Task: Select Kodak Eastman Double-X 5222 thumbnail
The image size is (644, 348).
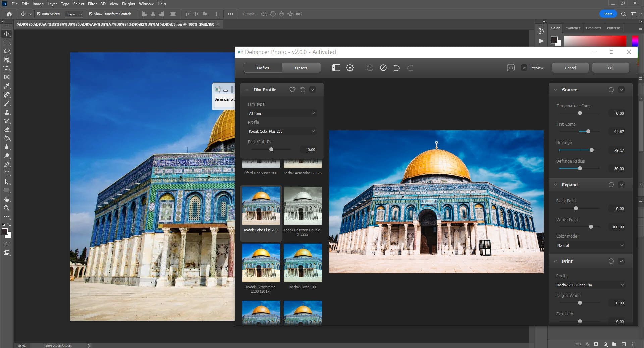Action: click(303, 206)
